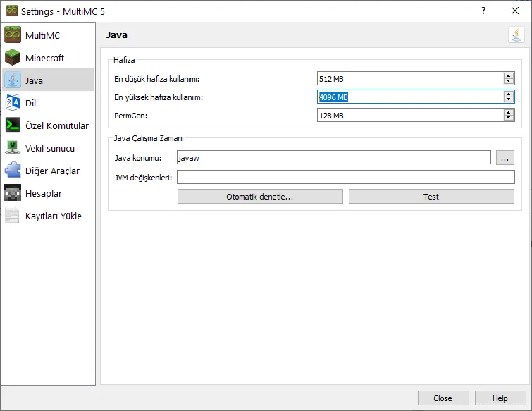The image size is (532, 411).
Task: Switch to the Dil settings label
Action: click(30, 103)
